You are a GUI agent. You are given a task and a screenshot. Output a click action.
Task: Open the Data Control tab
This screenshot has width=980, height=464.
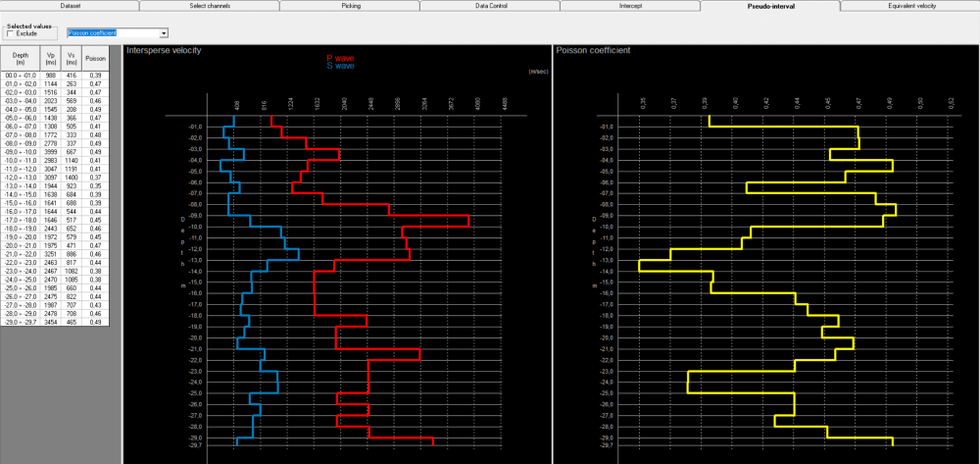click(x=490, y=5)
